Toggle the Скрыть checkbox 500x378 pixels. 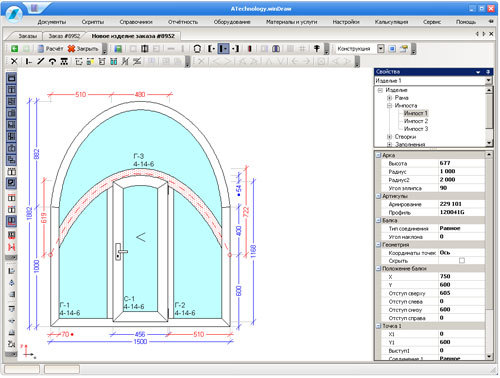click(462, 261)
